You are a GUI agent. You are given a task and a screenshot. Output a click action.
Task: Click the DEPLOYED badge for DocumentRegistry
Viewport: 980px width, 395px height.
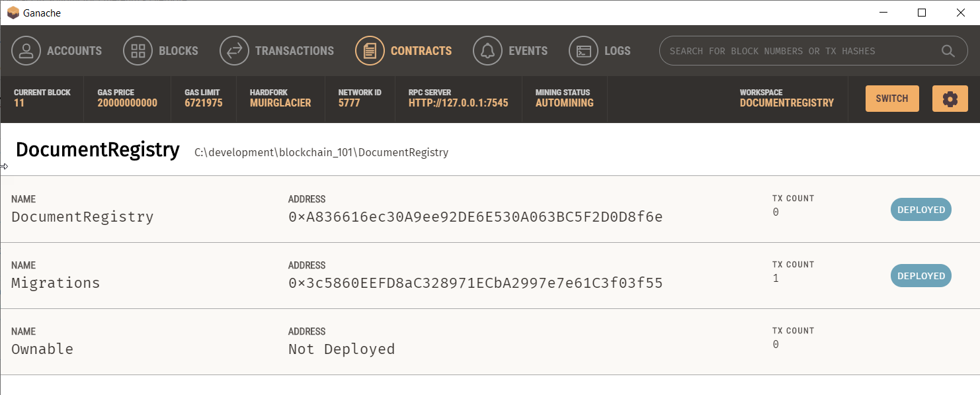tap(920, 209)
